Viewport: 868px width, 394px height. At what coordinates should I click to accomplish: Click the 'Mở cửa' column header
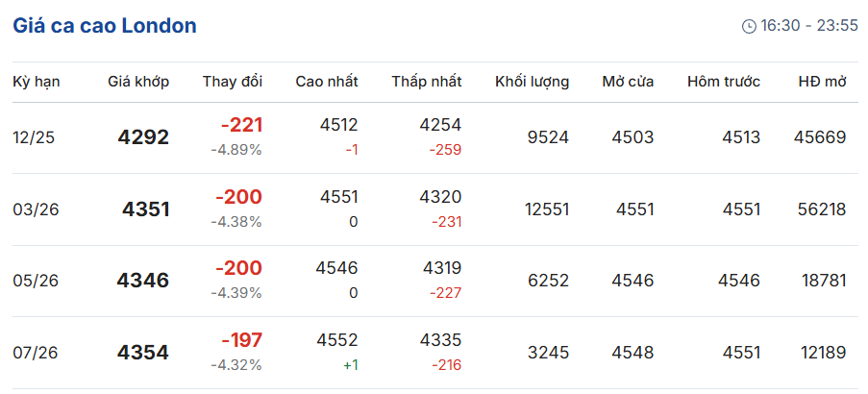(628, 82)
